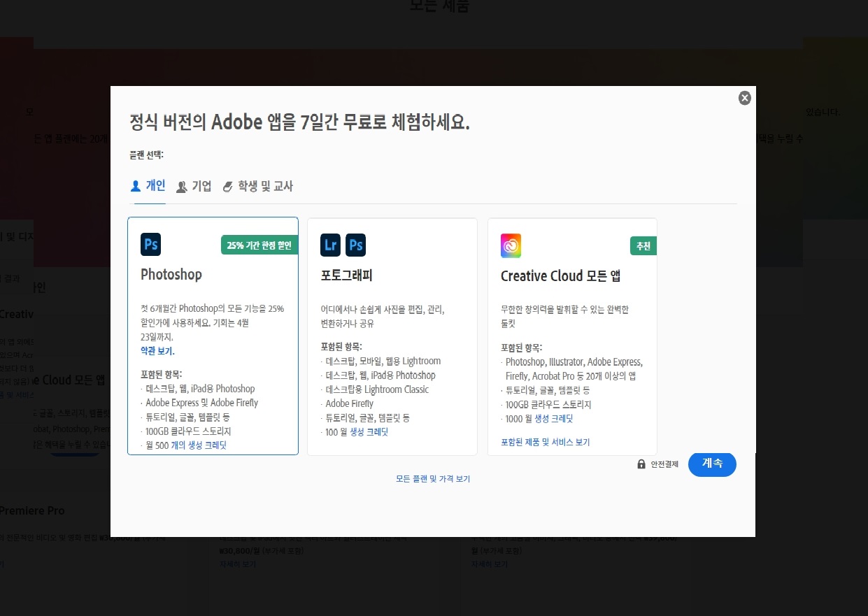Click the 25% 기간 한정 할인 badge
868x616 pixels.
[x=259, y=245]
